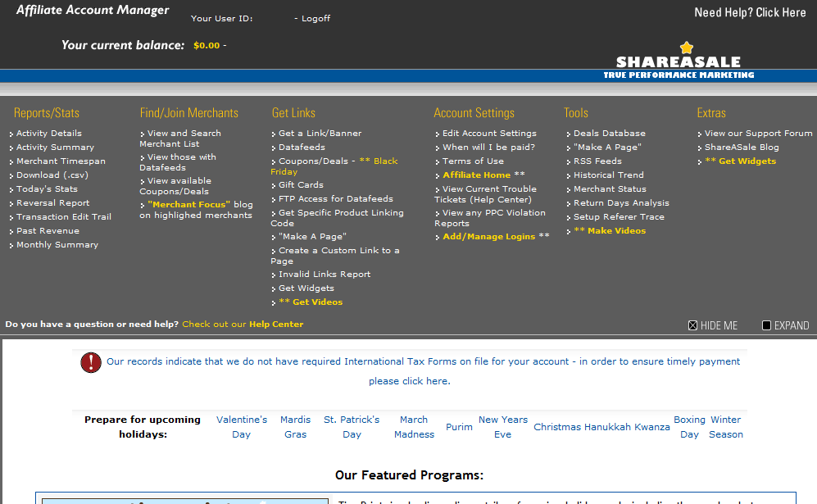Open Transaction Edit Trail
The width and height of the screenshot is (817, 504).
(x=64, y=217)
